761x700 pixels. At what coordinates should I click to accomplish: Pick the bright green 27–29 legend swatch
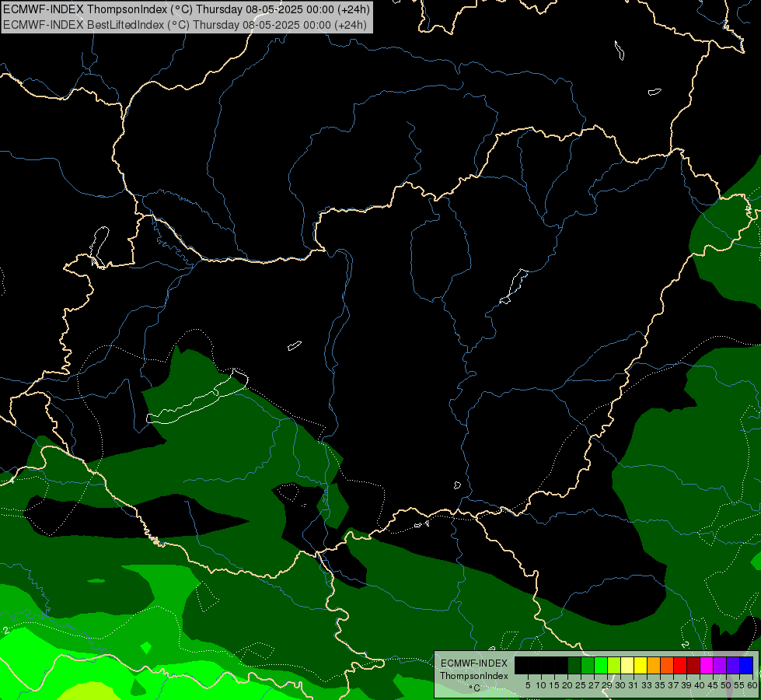(x=601, y=665)
